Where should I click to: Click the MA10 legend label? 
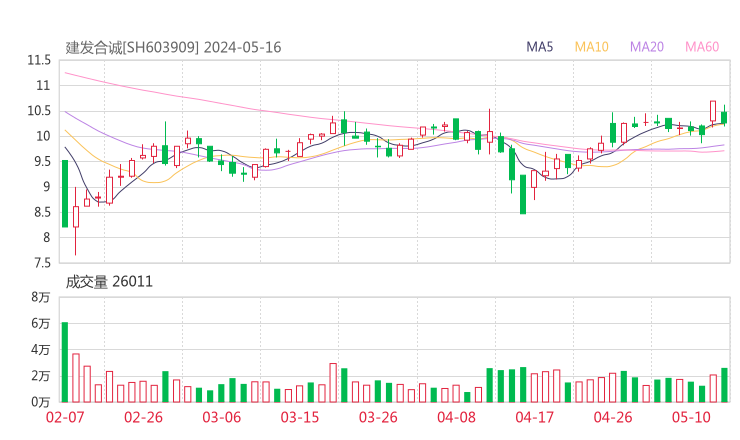(x=591, y=47)
